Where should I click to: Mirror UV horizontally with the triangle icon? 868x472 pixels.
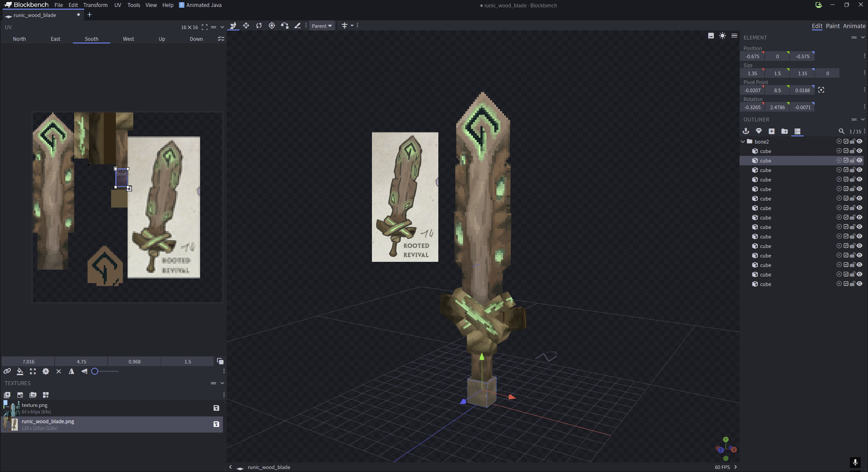point(72,371)
